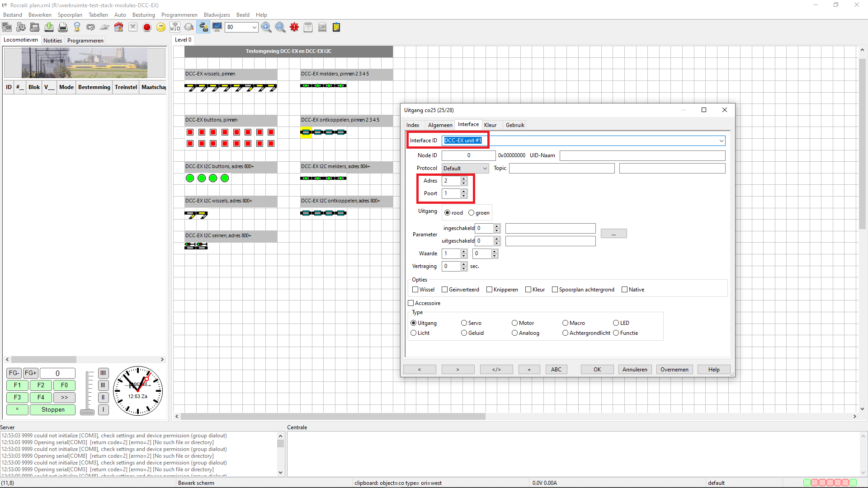Click the Overnemen button
The image size is (868, 488).
pos(674,370)
